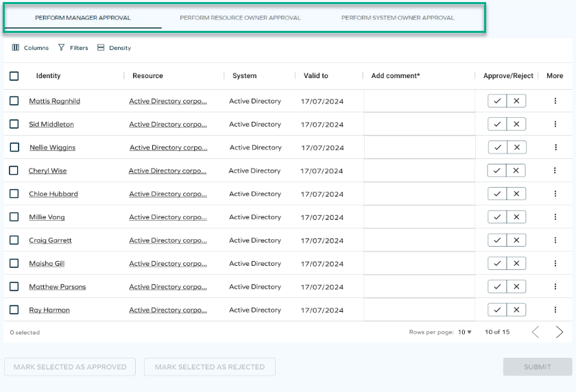
Task: Open the More options for Matthew Parsons
Action: (x=555, y=286)
